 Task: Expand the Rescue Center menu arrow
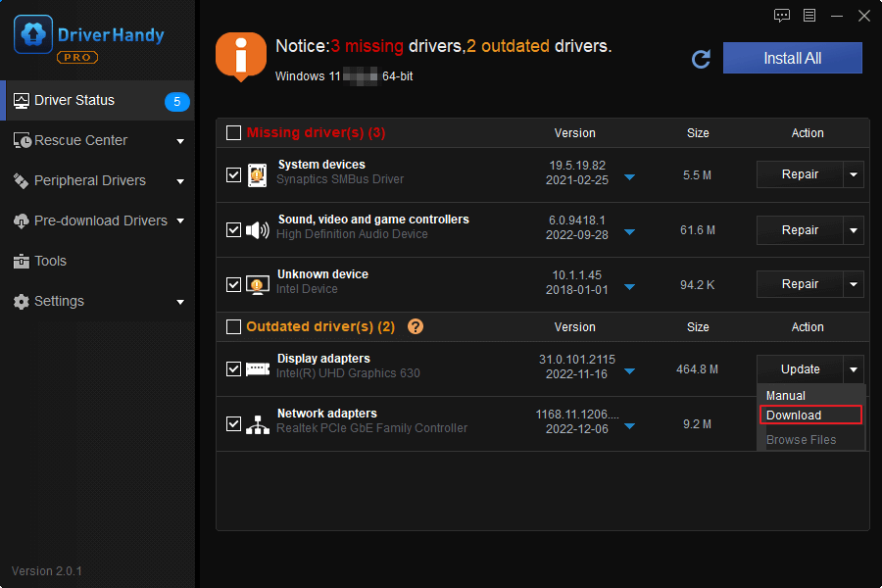180,141
